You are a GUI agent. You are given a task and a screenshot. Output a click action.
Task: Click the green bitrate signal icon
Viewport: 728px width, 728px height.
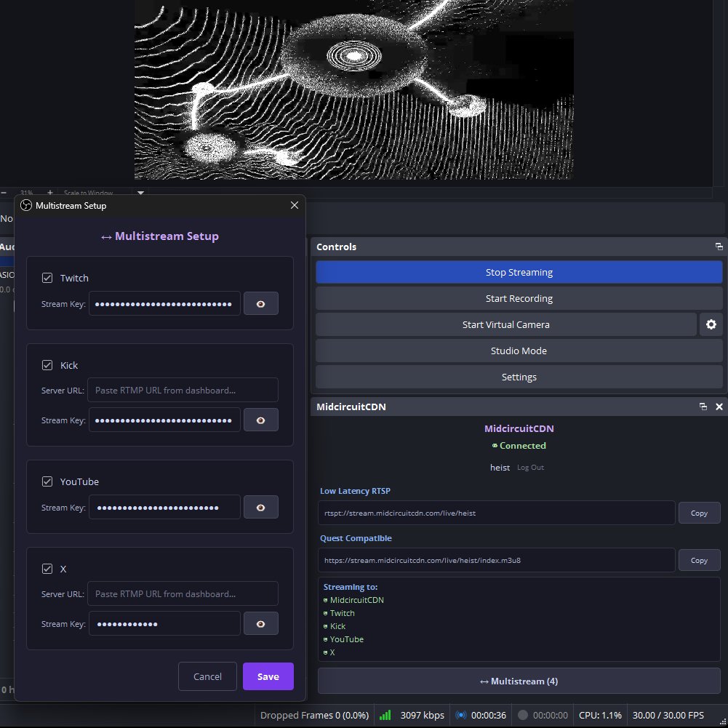[385, 715]
